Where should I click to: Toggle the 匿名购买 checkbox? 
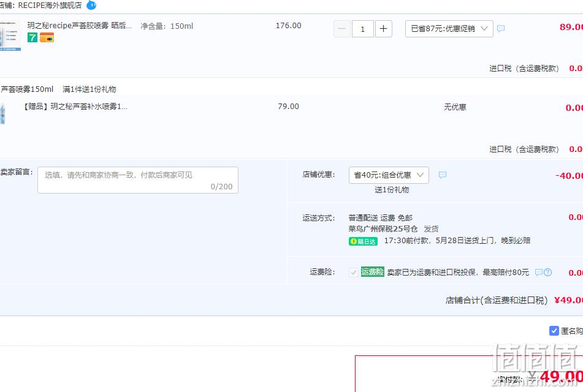click(554, 331)
